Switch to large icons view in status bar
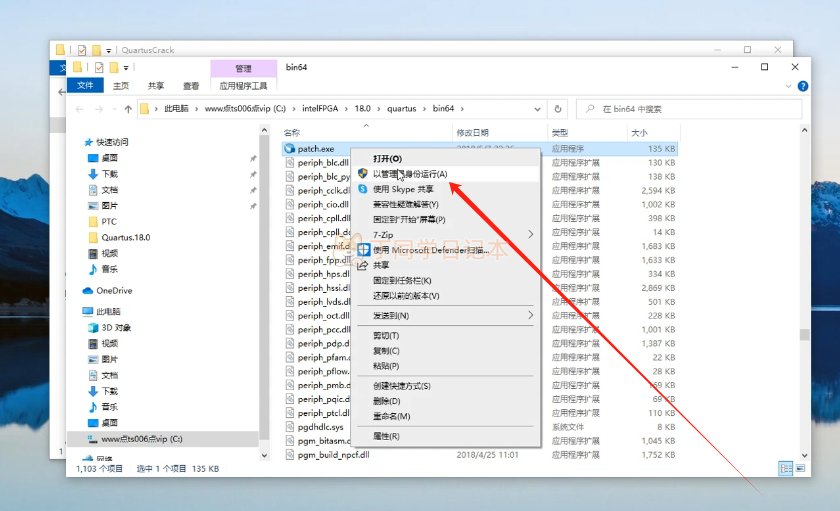Image resolution: width=840 pixels, height=511 pixels. (803, 468)
